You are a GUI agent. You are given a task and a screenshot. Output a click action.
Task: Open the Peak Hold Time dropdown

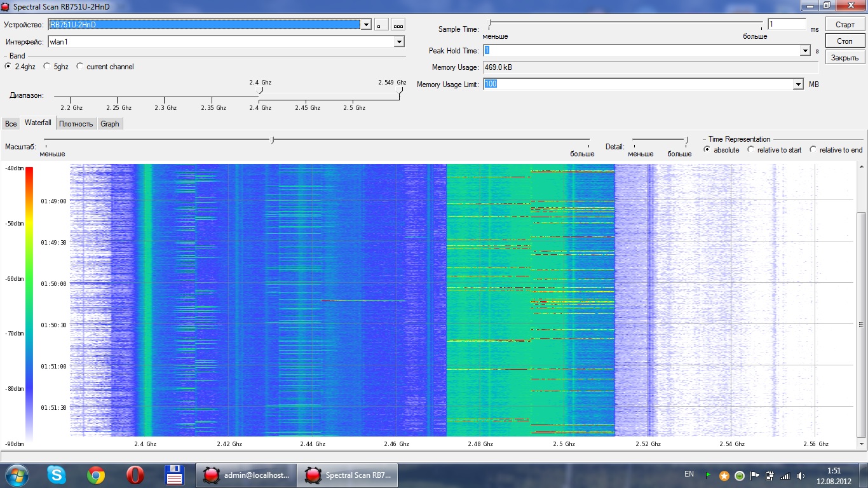tap(805, 51)
